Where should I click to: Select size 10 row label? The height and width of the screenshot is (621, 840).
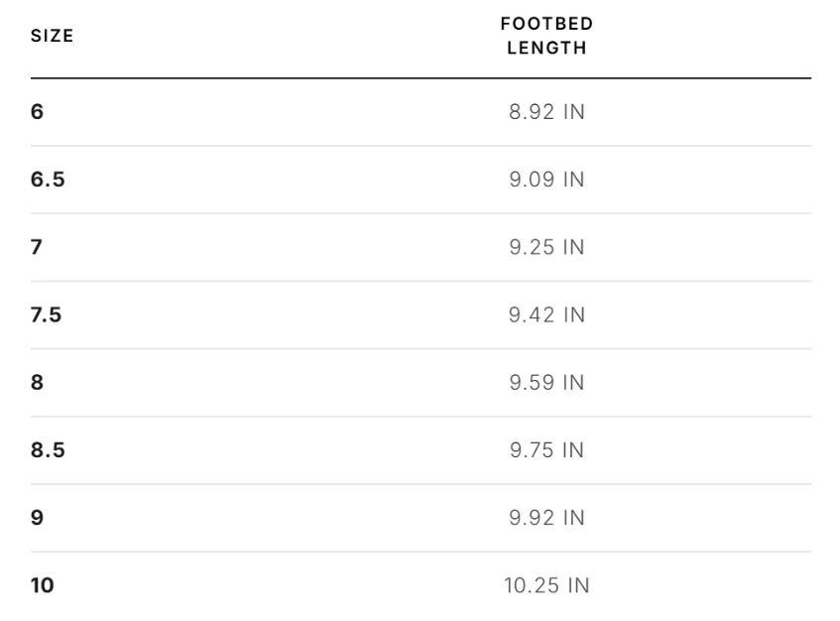point(43,585)
